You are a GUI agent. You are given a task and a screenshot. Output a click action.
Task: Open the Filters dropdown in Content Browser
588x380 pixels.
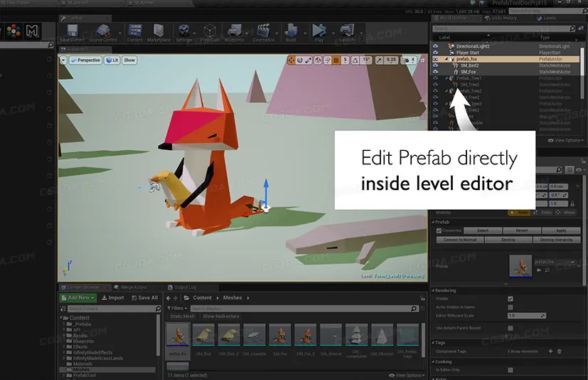(177, 308)
